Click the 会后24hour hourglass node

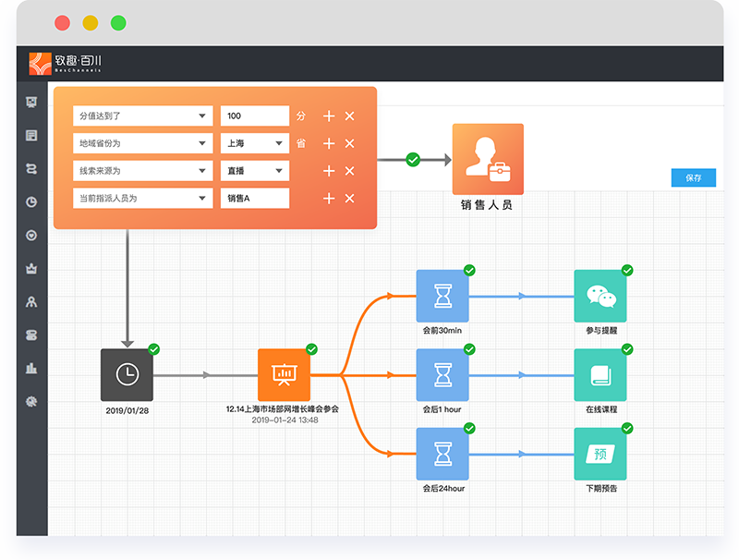point(442,454)
